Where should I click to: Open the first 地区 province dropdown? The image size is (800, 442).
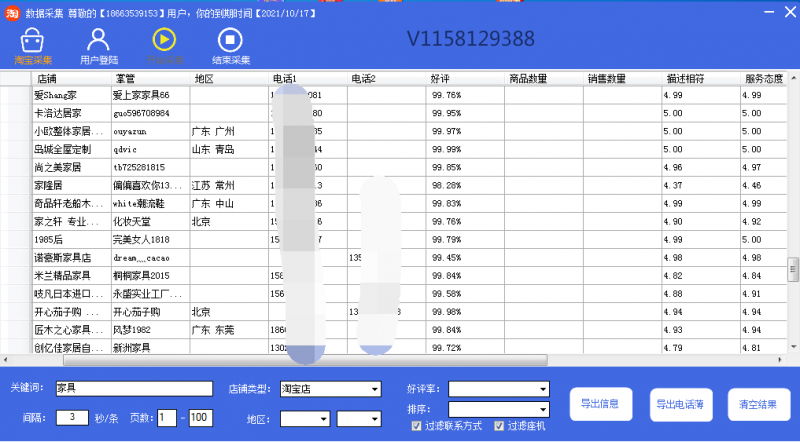(304, 419)
